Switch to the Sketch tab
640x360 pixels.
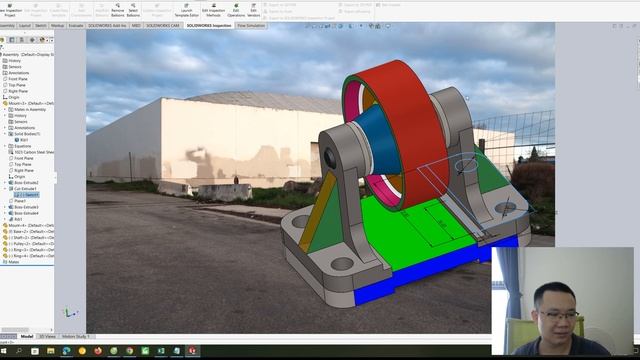[41, 26]
